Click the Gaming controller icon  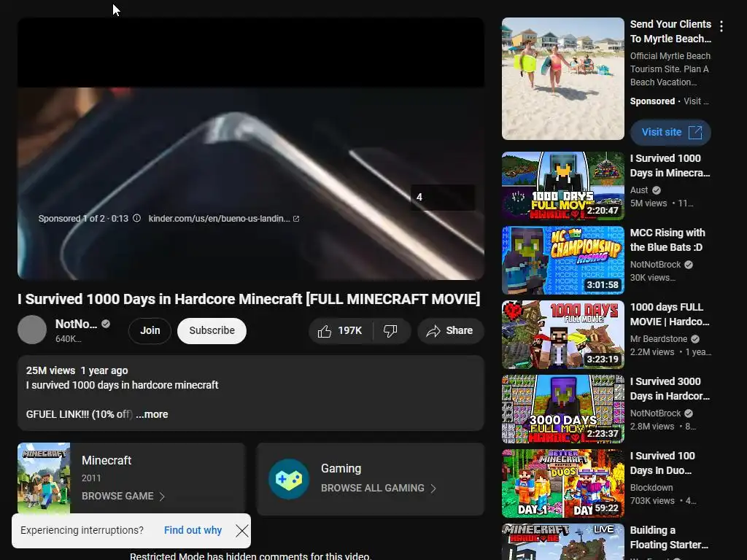[289, 478]
